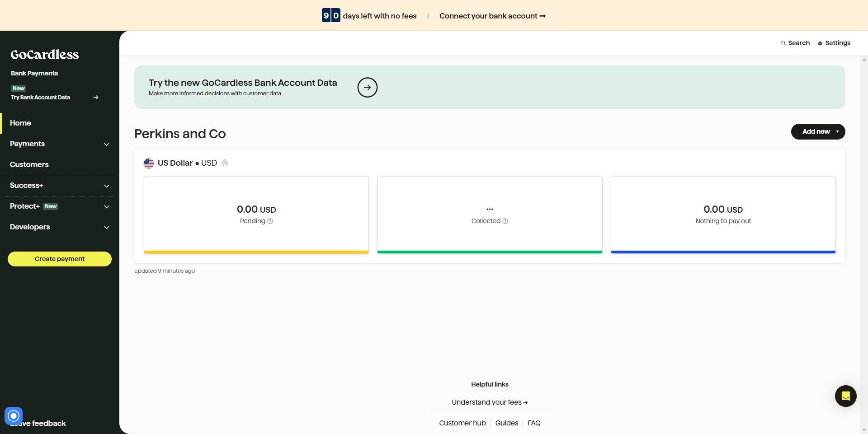
Task: Expand the Payments section in the sidebar
Action: pyautogui.click(x=106, y=145)
